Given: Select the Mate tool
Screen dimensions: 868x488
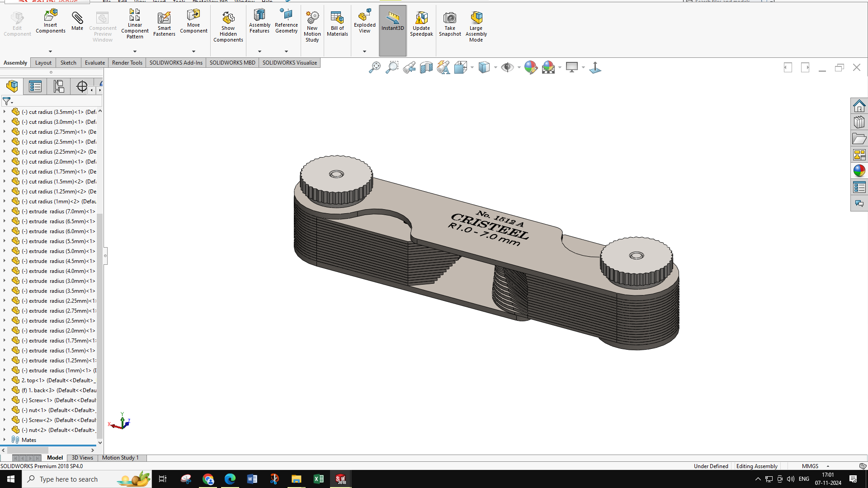Looking at the screenshot, I should [x=77, y=21].
